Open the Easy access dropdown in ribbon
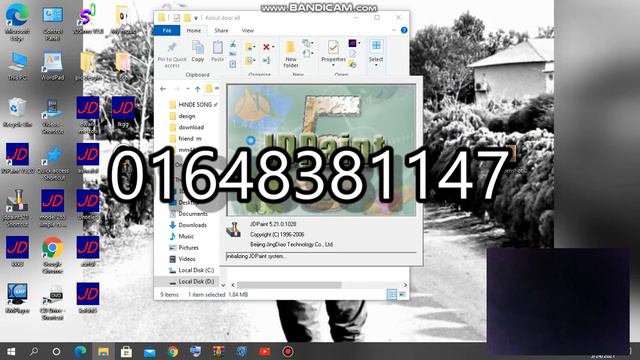The image size is (640, 360). (308, 53)
